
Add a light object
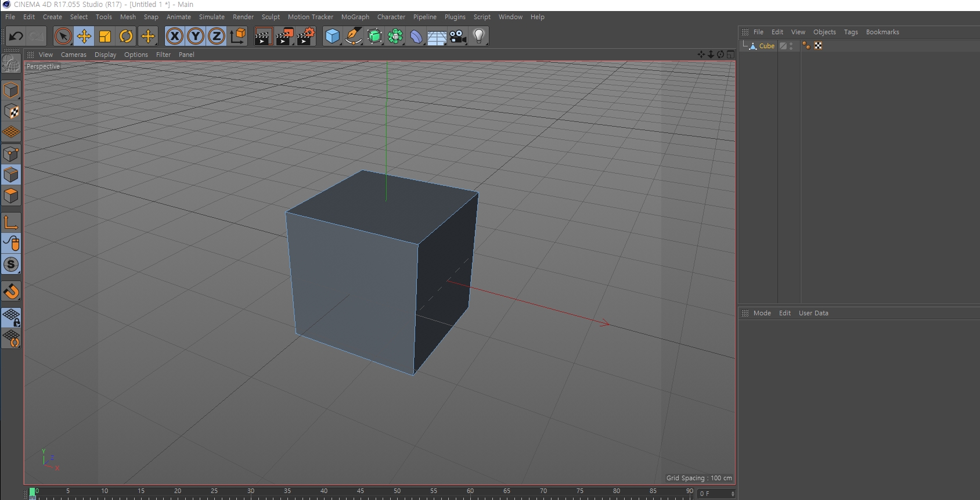click(x=478, y=36)
